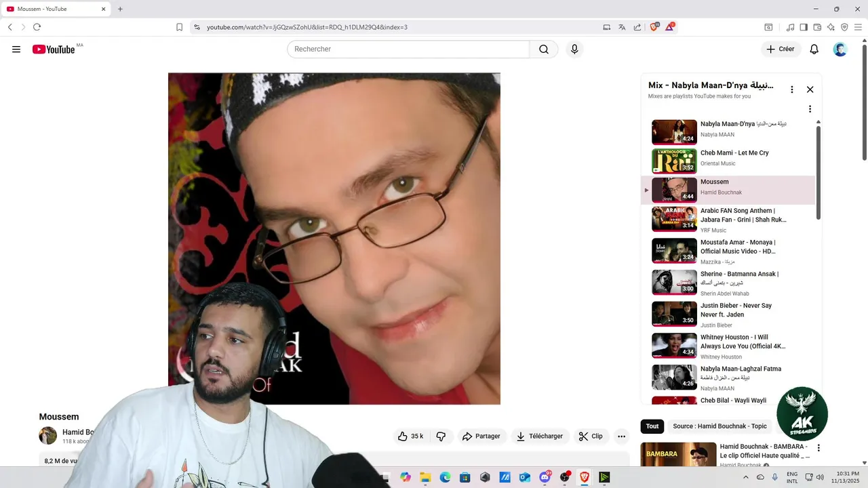The height and width of the screenshot is (488, 868).
Task: Close the Moussem browser tab
Action: click(104, 9)
